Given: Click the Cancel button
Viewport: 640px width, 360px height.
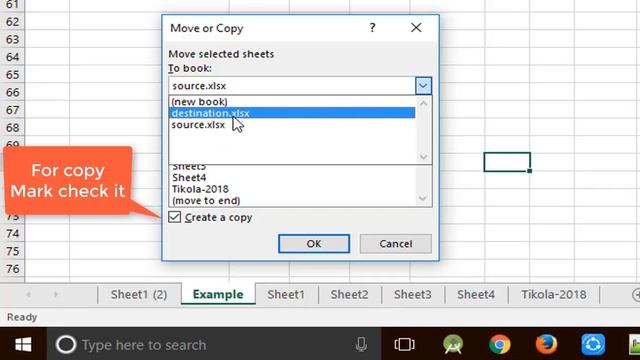Looking at the screenshot, I should (x=396, y=244).
